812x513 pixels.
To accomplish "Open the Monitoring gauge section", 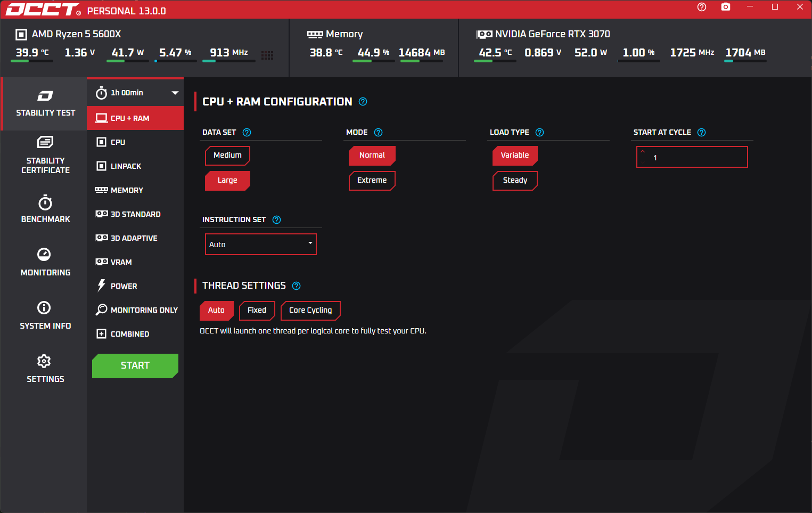I will pyautogui.click(x=45, y=262).
